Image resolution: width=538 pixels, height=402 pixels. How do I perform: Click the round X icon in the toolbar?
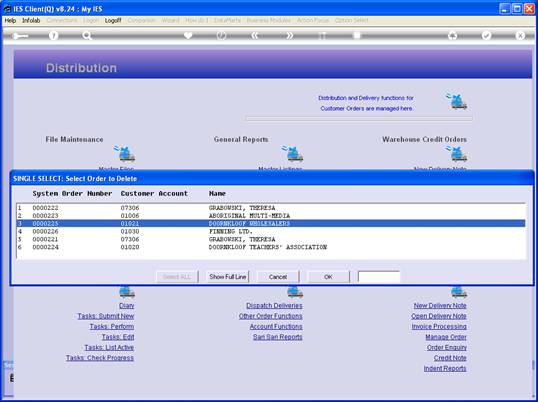point(520,35)
